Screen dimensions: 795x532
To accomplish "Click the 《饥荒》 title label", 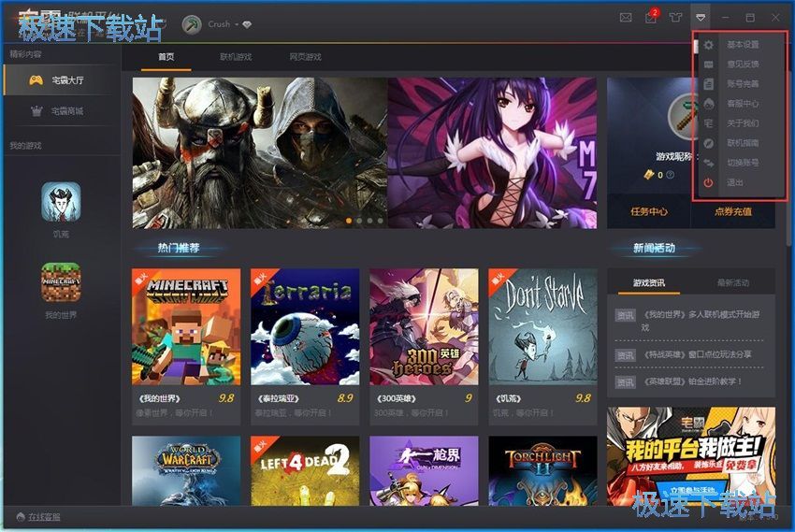I will [x=508, y=398].
